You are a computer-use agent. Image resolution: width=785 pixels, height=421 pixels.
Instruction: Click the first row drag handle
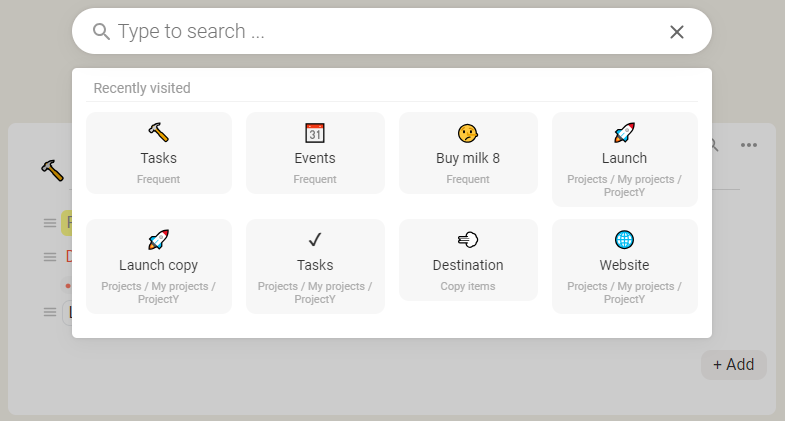click(50, 223)
